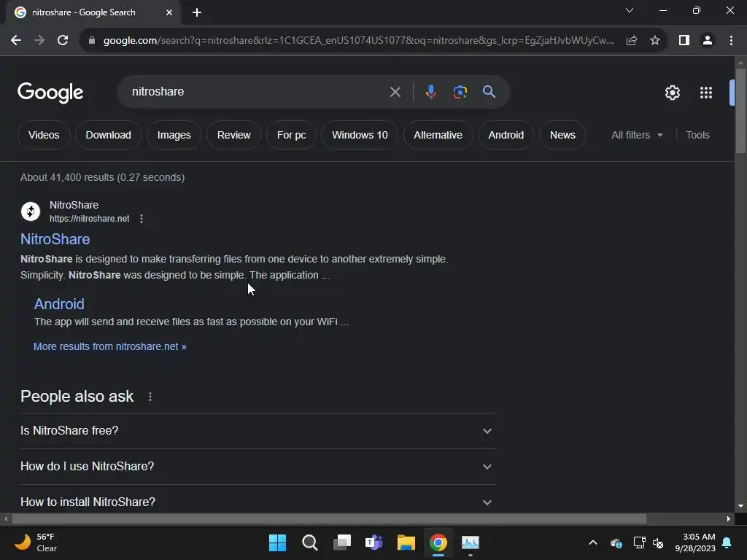
Task: Click the NitroShare site favicon
Action: 31,211
